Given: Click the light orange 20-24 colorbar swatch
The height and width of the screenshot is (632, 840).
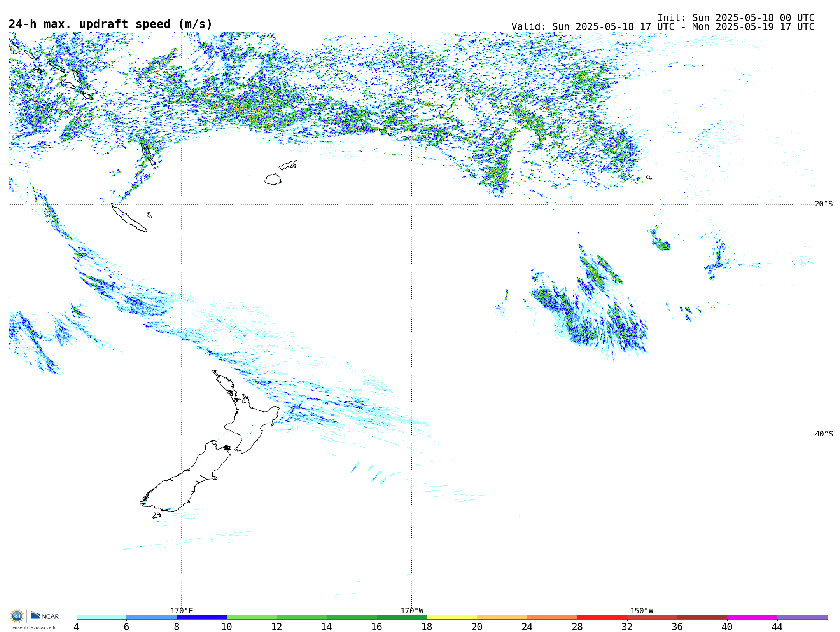Looking at the screenshot, I should (x=502, y=617).
